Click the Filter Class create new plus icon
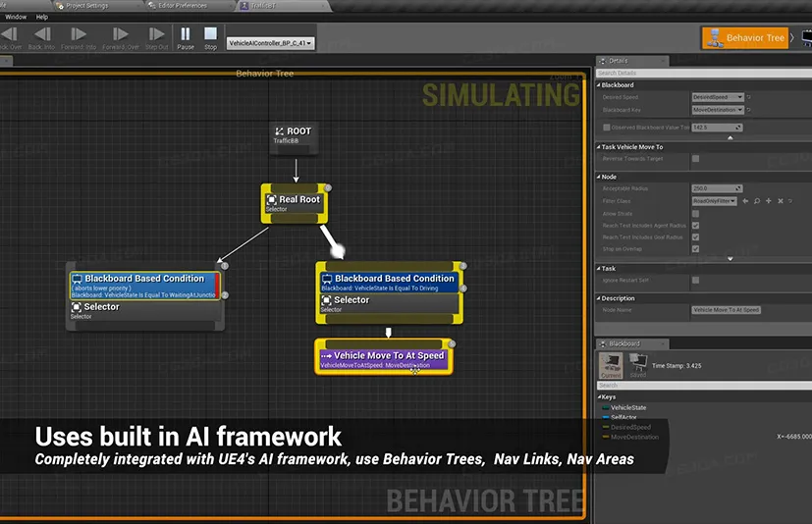The height and width of the screenshot is (524, 812). (769, 201)
